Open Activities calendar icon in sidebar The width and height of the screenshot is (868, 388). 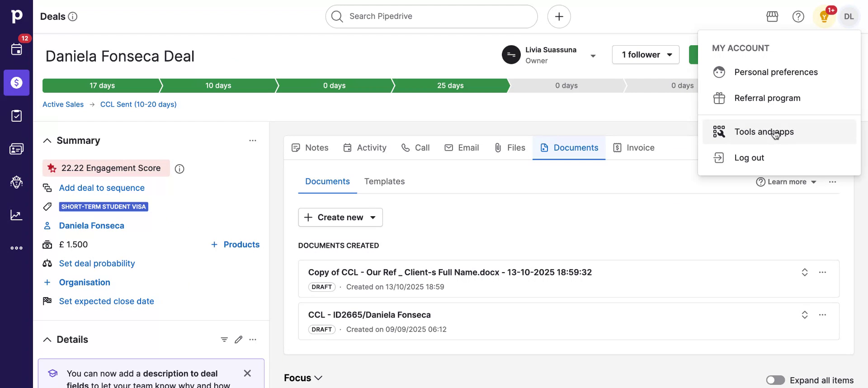coord(16,49)
